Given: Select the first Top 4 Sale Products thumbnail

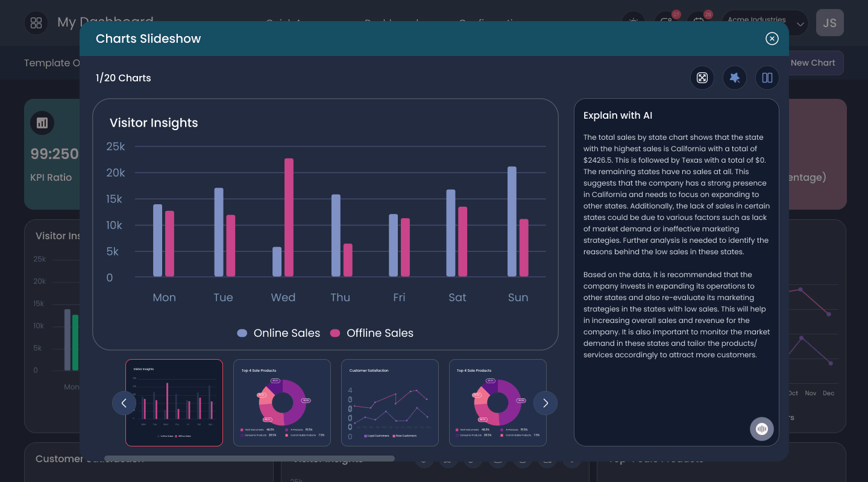Looking at the screenshot, I should pos(282,402).
